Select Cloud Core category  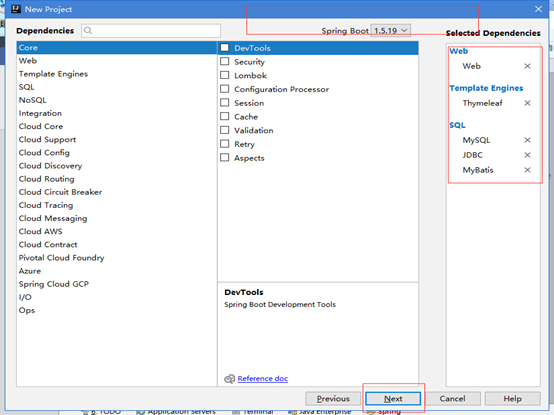pos(117,126)
